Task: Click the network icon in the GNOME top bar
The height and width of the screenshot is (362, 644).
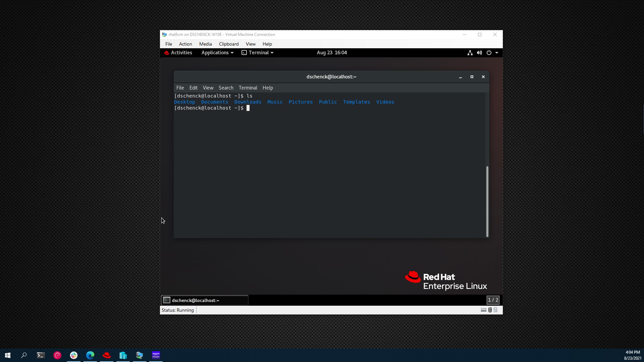Action: click(x=470, y=53)
